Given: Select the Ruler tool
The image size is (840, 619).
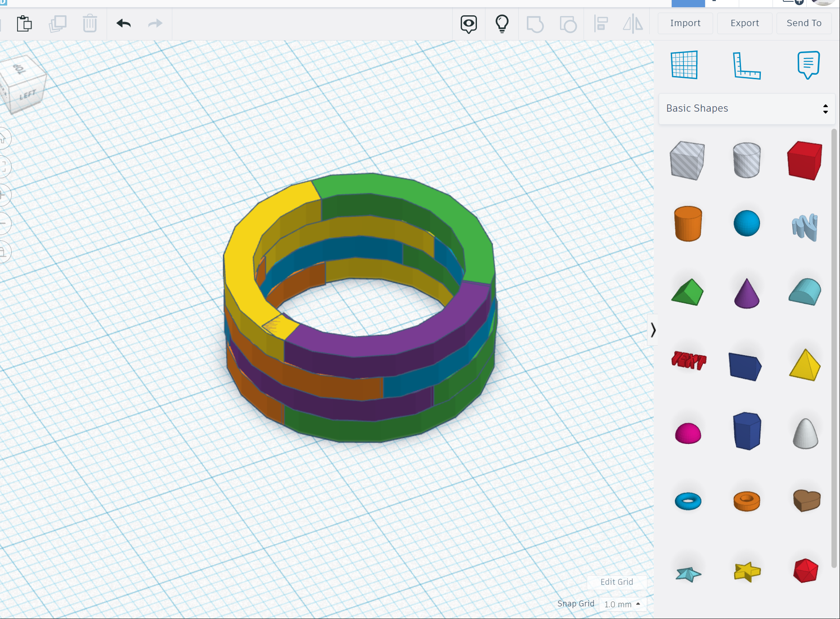Looking at the screenshot, I should pyautogui.click(x=747, y=65).
